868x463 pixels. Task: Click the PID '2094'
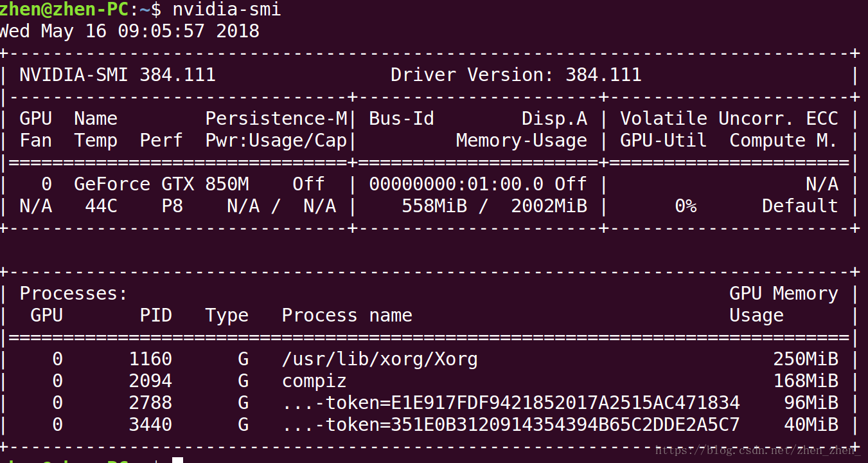[x=150, y=381]
